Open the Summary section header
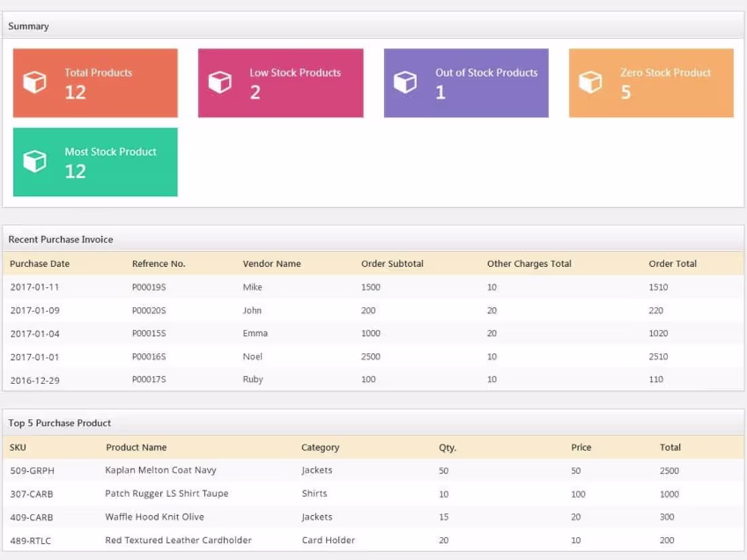 (x=27, y=26)
